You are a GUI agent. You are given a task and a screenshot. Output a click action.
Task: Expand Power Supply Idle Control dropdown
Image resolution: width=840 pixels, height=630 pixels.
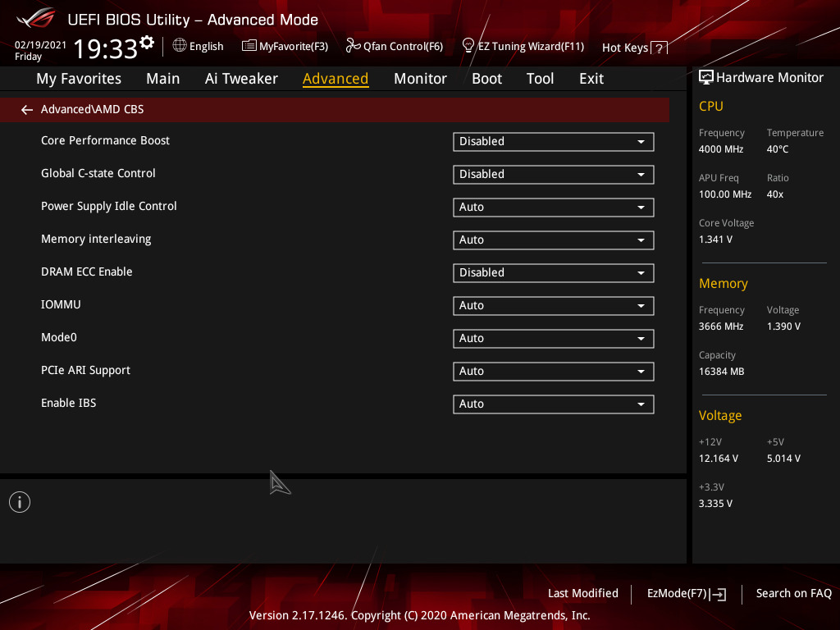(x=554, y=208)
